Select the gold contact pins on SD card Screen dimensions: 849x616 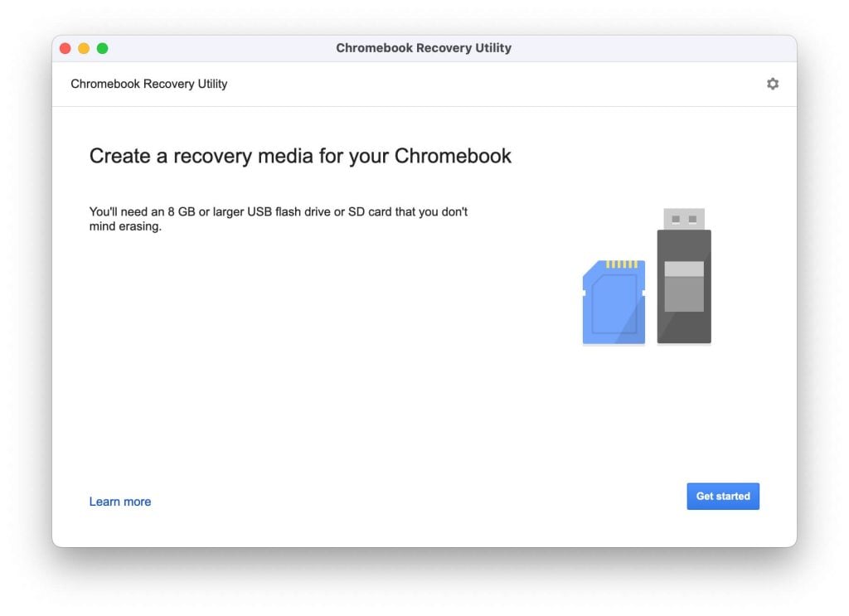coord(622,264)
